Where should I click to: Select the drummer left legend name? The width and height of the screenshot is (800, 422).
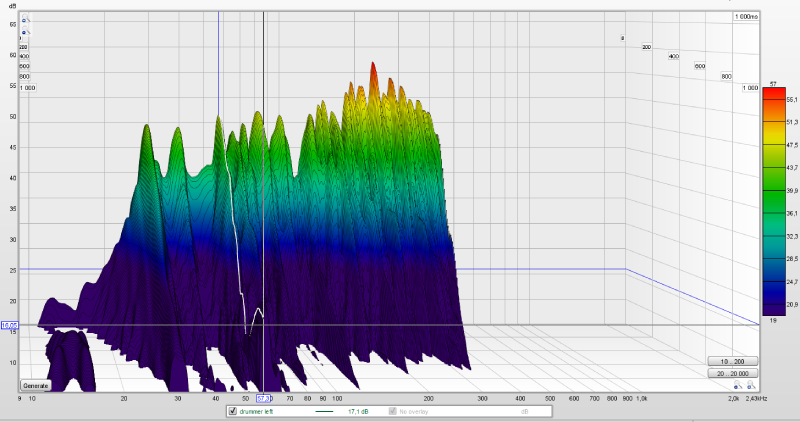tap(258, 411)
